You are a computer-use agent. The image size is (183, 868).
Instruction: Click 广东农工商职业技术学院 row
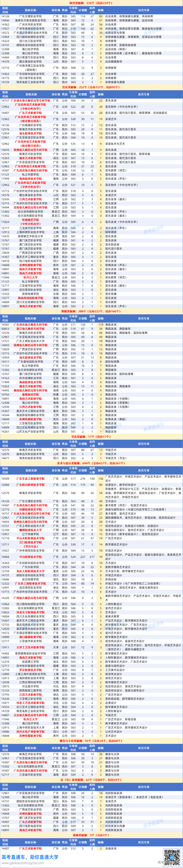click(91, 583)
